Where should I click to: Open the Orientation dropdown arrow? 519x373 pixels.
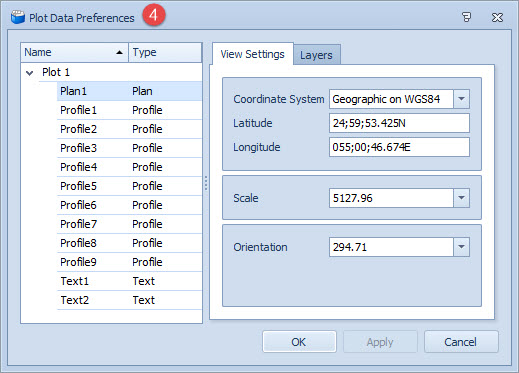click(461, 247)
